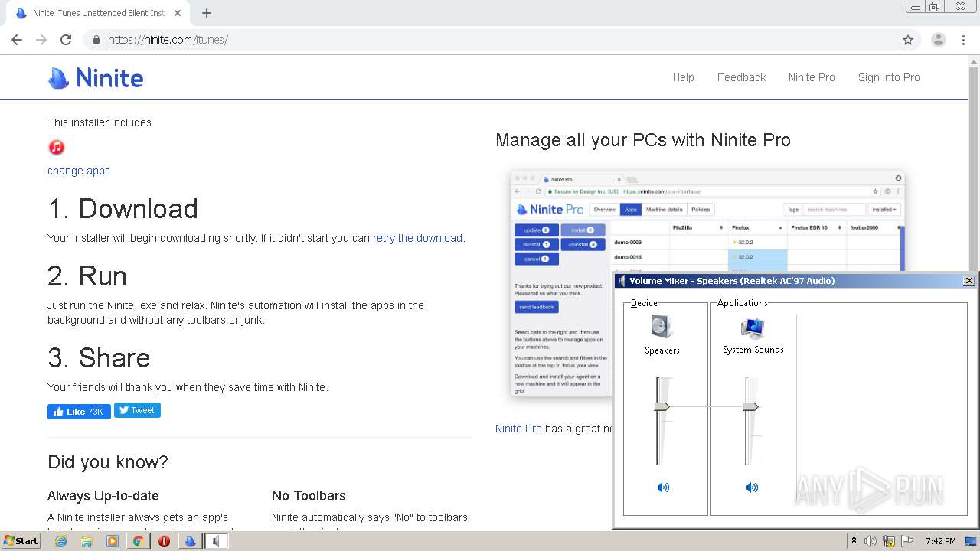
Task: Click the Tweet button
Action: pyautogui.click(x=137, y=410)
